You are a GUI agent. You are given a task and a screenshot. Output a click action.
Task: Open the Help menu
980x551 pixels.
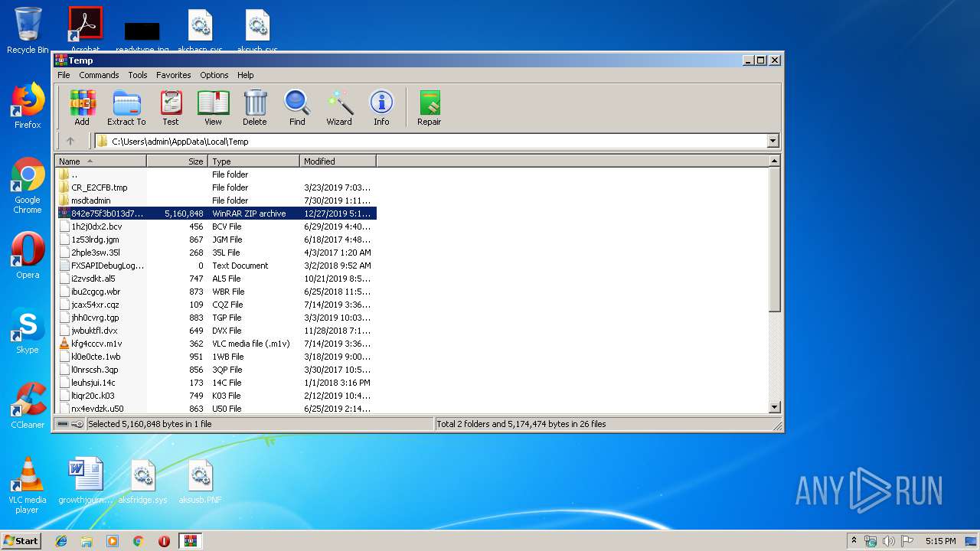click(x=245, y=75)
